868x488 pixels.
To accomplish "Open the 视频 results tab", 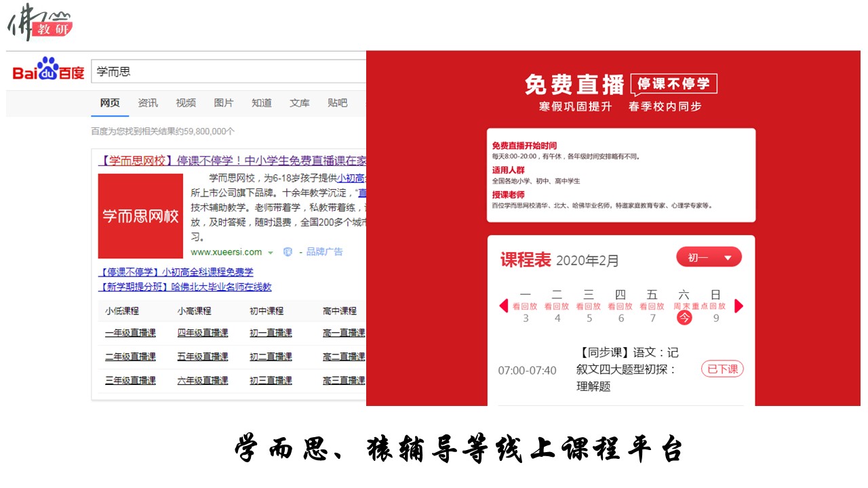I will tap(186, 103).
